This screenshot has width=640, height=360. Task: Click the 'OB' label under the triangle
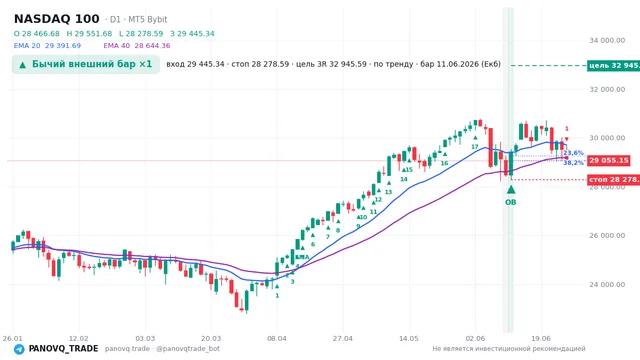pos(511,202)
